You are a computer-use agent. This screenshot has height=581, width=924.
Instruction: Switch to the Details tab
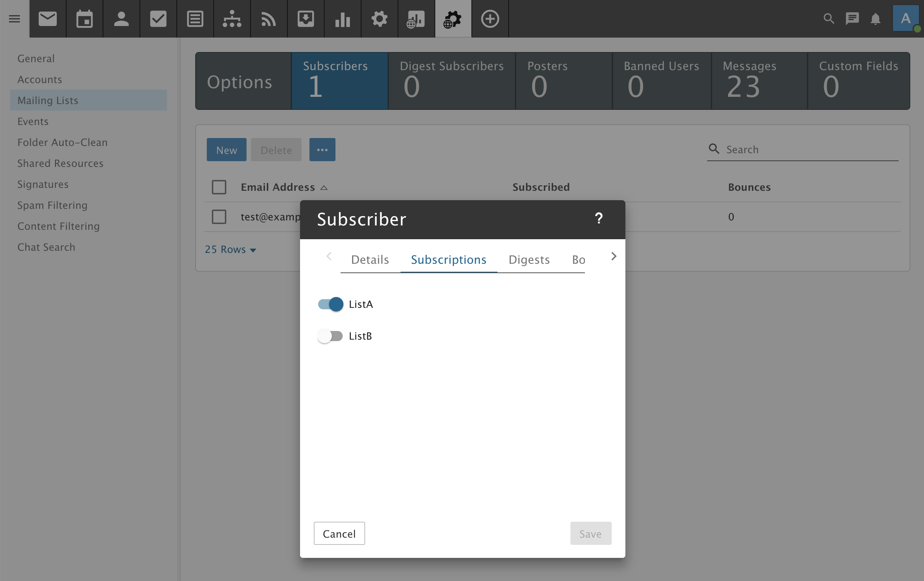[x=370, y=260]
